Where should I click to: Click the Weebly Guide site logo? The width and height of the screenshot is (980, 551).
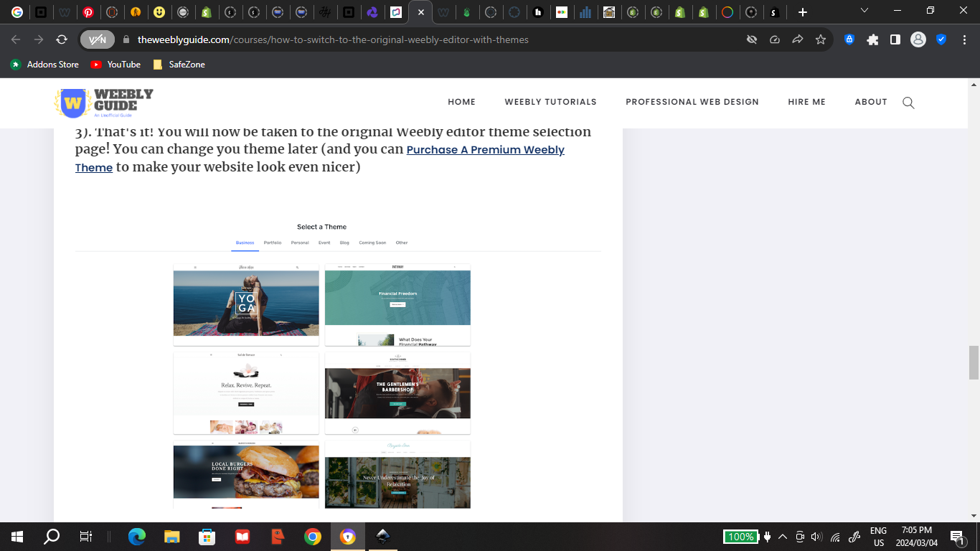[104, 103]
